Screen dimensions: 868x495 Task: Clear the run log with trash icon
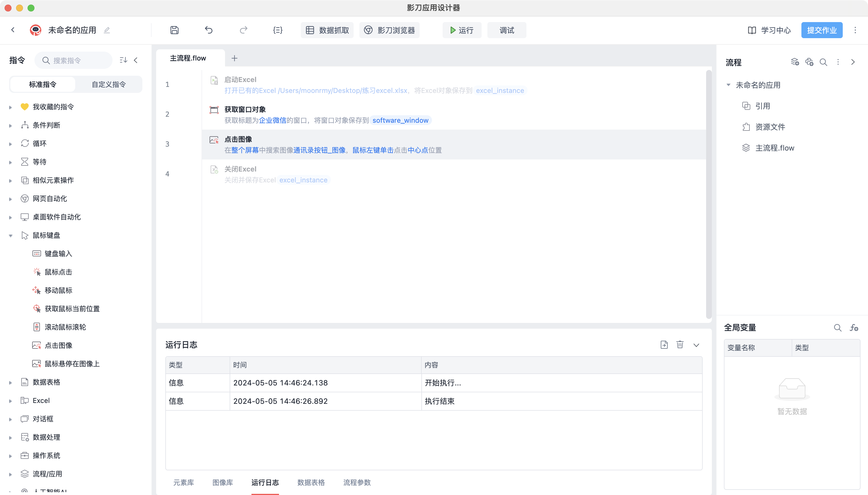coord(680,345)
